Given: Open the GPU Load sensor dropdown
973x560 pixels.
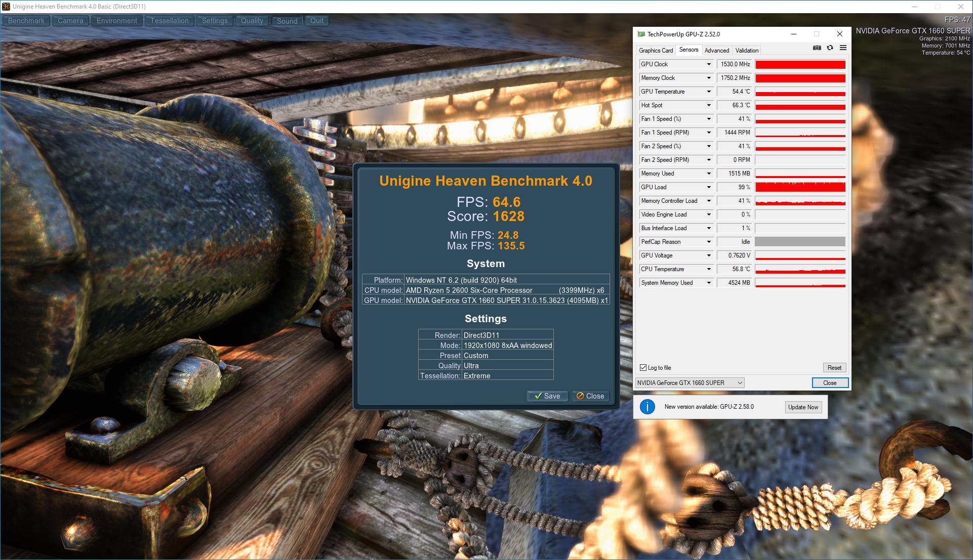Looking at the screenshot, I should (x=709, y=187).
